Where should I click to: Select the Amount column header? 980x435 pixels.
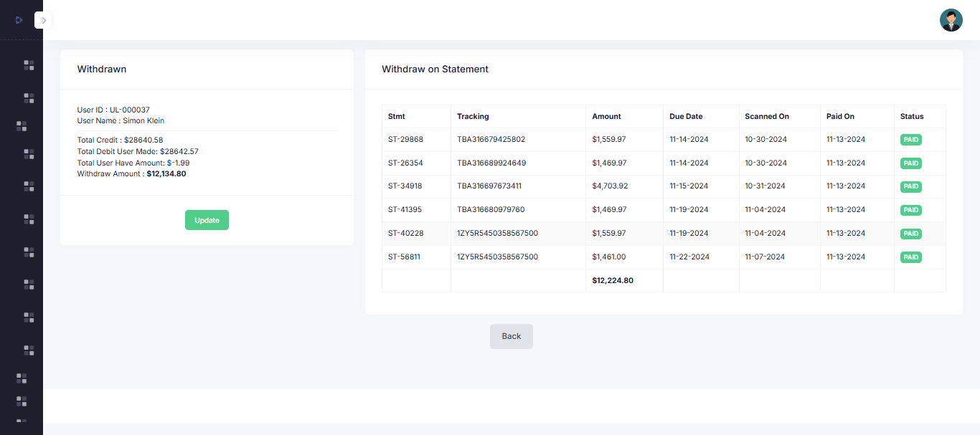pyautogui.click(x=606, y=116)
